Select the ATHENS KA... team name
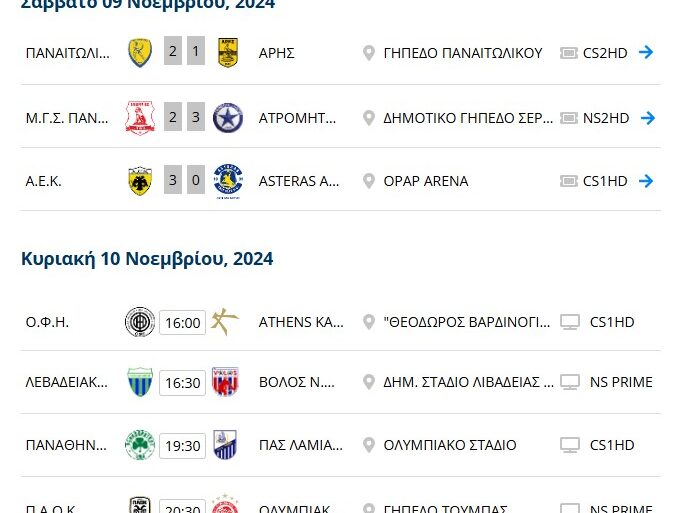Image resolution: width=680 pixels, height=513 pixels. (301, 322)
